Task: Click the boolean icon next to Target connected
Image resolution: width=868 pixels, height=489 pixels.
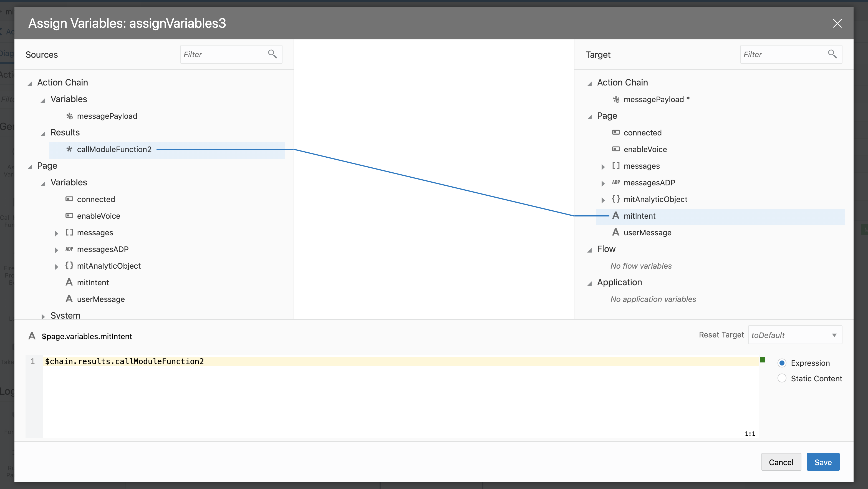Action: click(x=615, y=132)
